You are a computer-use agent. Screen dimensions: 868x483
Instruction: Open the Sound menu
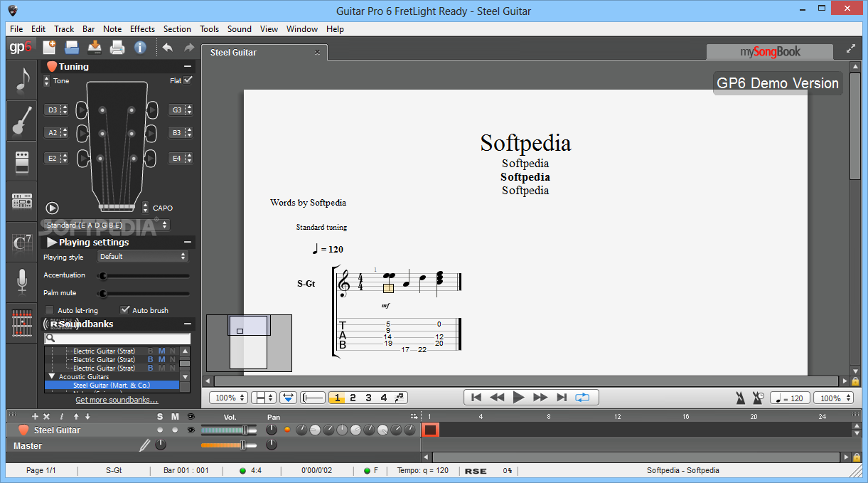240,29
